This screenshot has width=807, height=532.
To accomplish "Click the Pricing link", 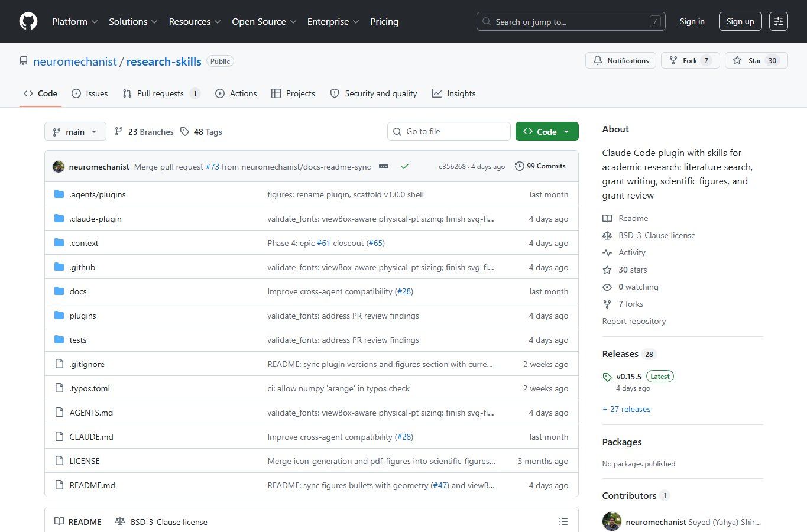I will (384, 21).
